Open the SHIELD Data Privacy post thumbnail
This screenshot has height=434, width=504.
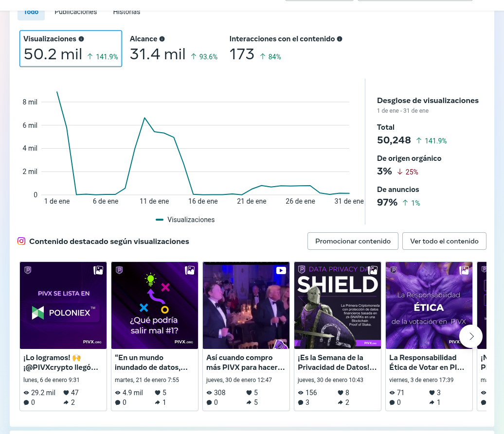pos(338,305)
